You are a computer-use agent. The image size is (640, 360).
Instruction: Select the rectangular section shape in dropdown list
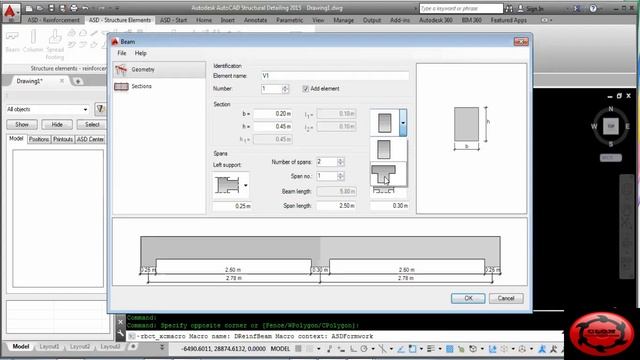[384, 149]
